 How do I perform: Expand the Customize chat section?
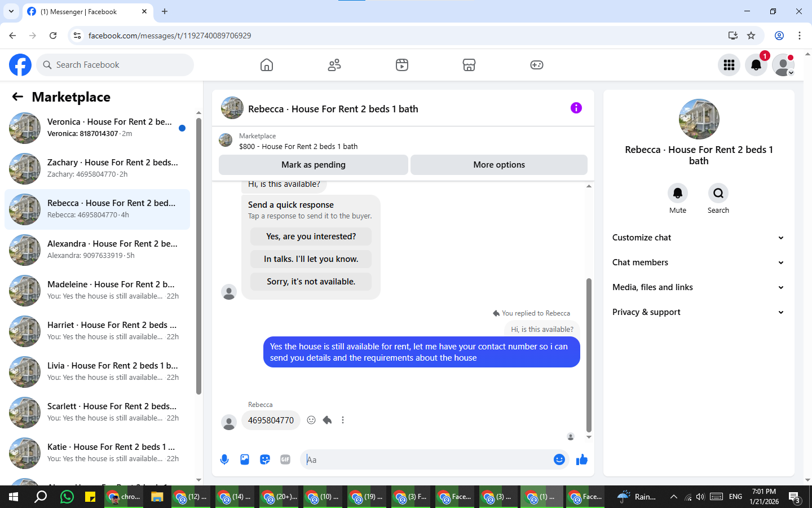pos(698,238)
